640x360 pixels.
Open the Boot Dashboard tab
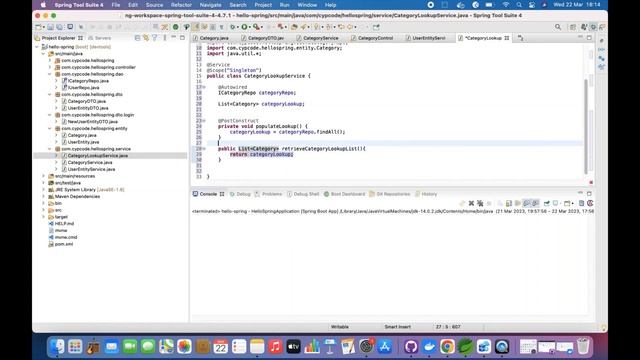(x=344, y=194)
